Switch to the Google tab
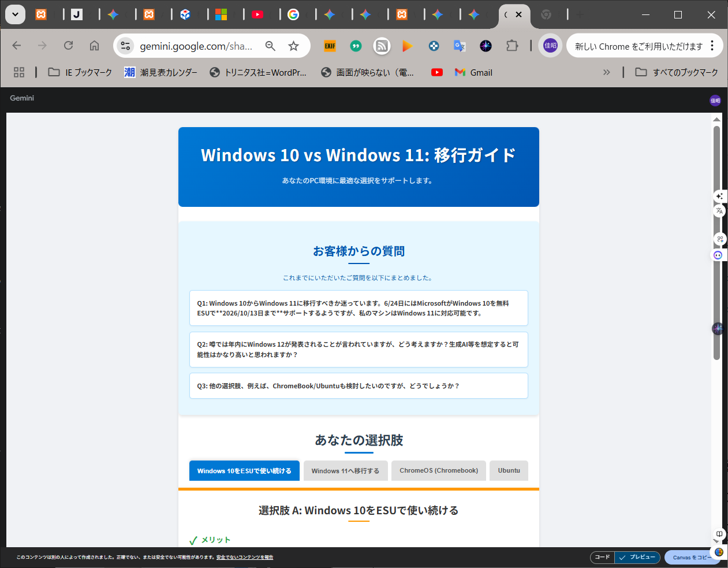The image size is (728, 568). click(x=293, y=14)
